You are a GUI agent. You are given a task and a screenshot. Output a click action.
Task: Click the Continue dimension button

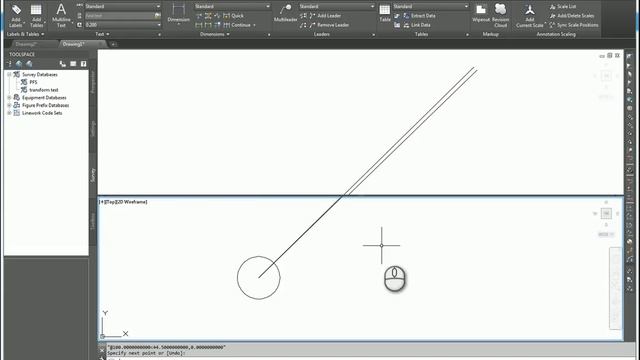point(237,25)
